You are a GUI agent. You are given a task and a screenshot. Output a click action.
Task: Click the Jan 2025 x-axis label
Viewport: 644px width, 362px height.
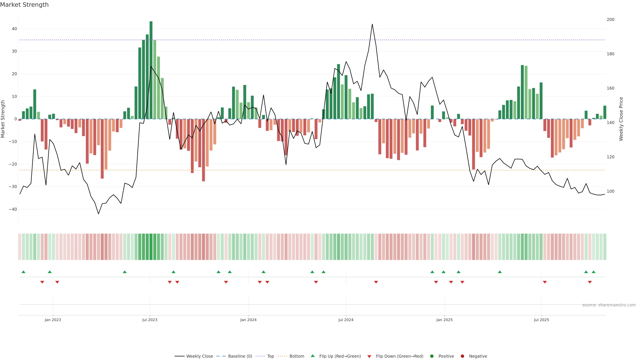[x=444, y=320]
